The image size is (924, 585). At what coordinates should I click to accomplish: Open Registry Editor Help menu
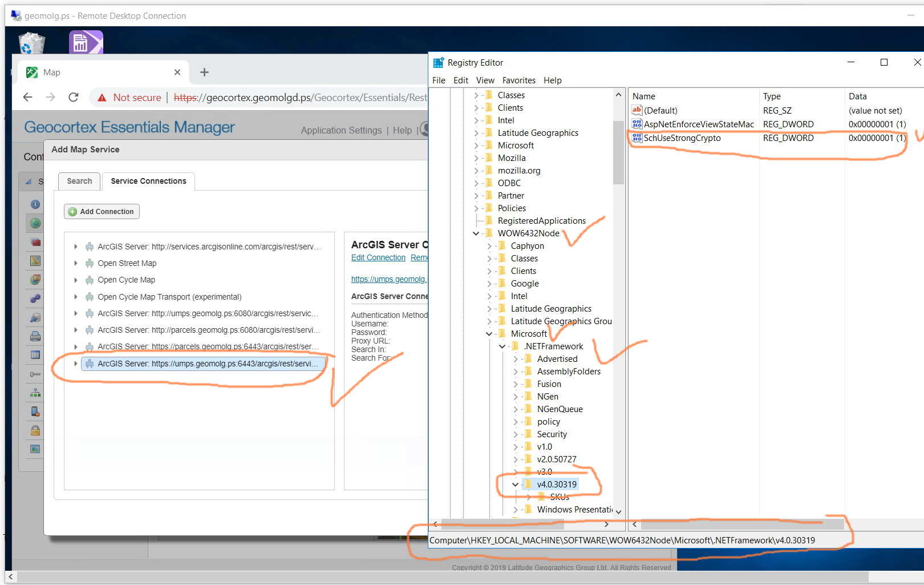(x=553, y=80)
